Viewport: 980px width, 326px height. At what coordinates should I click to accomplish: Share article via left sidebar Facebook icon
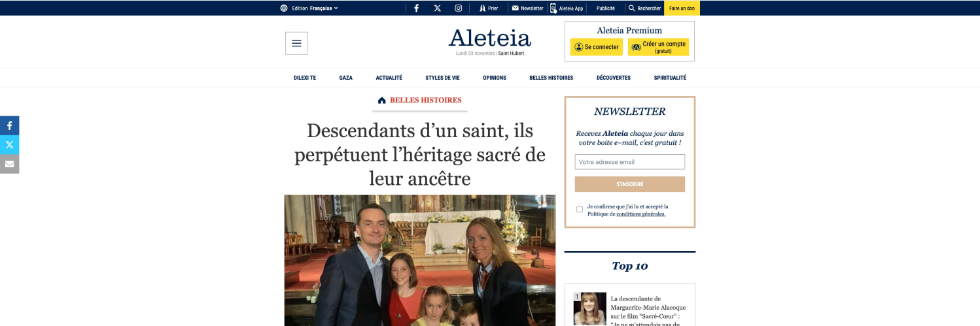pyautogui.click(x=9, y=125)
